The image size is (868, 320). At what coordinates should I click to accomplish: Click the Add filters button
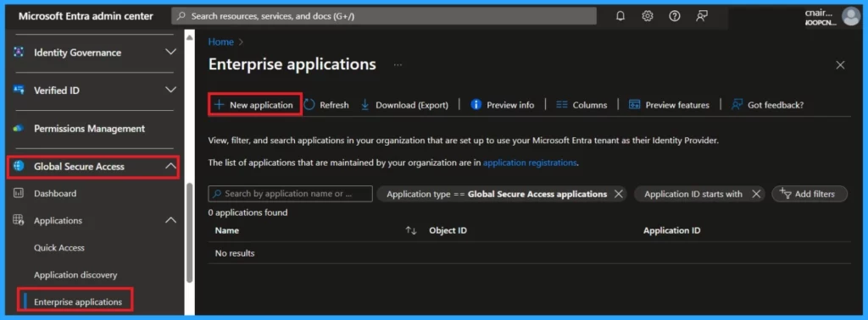coord(810,194)
